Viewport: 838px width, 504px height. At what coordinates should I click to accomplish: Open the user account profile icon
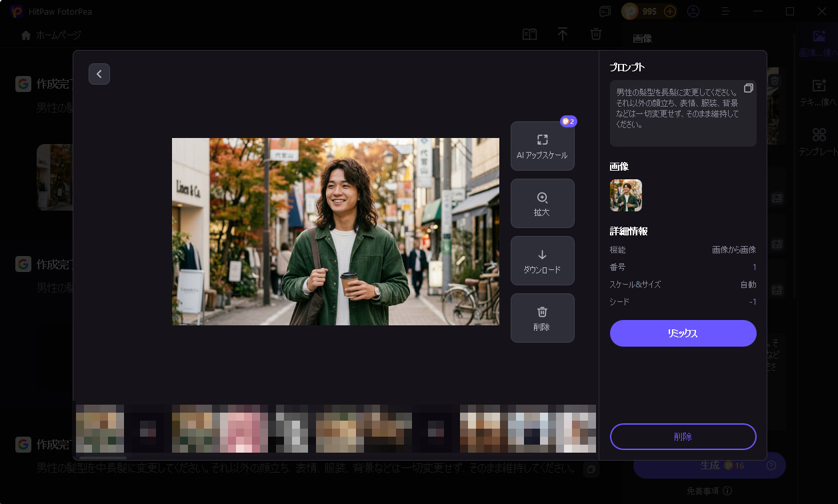point(693,11)
